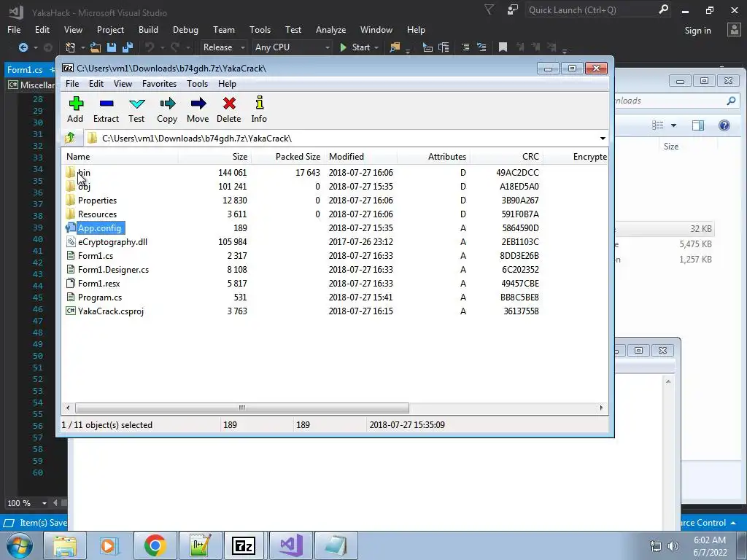This screenshot has height=560, width=747.
Task: Sort by the CRC column header
Action: coord(506,156)
